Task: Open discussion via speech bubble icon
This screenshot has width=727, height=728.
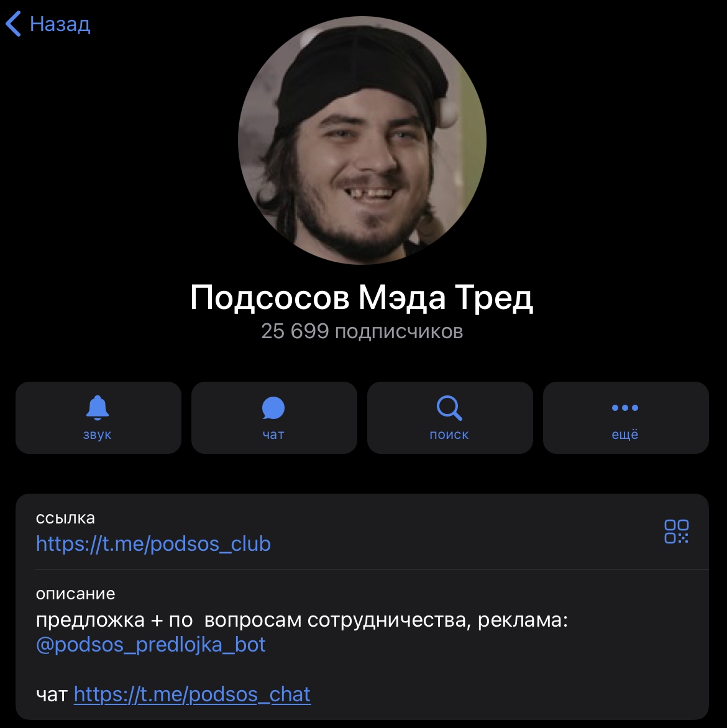Action: tap(273, 408)
